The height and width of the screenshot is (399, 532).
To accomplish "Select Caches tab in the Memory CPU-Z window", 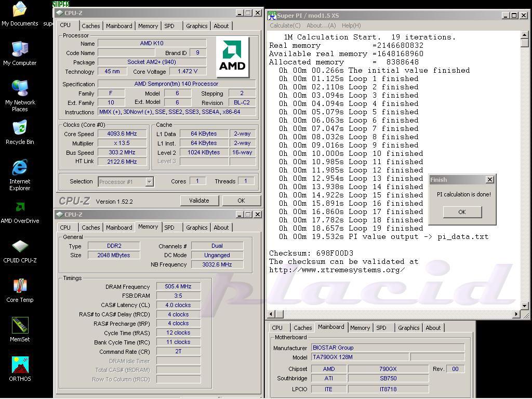I will tap(90, 228).
